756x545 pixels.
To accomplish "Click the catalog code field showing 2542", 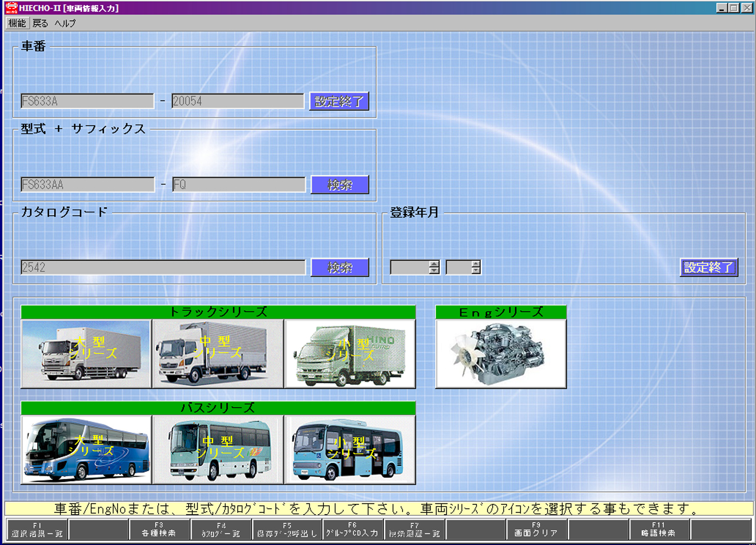I will pyautogui.click(x=163, y=268).
